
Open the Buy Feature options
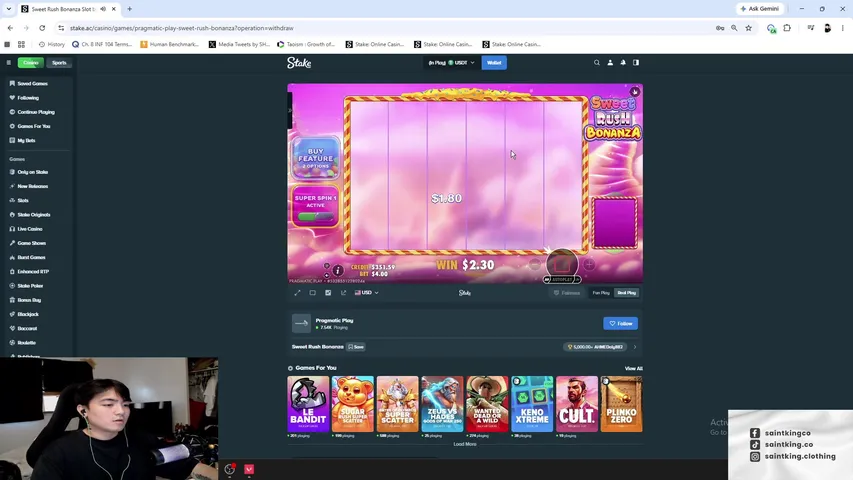[x=316, y=158]
